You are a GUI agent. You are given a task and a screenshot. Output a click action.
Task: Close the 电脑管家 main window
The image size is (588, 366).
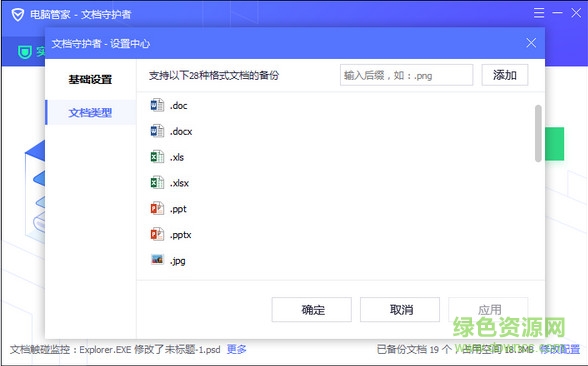tap(576, 13)
